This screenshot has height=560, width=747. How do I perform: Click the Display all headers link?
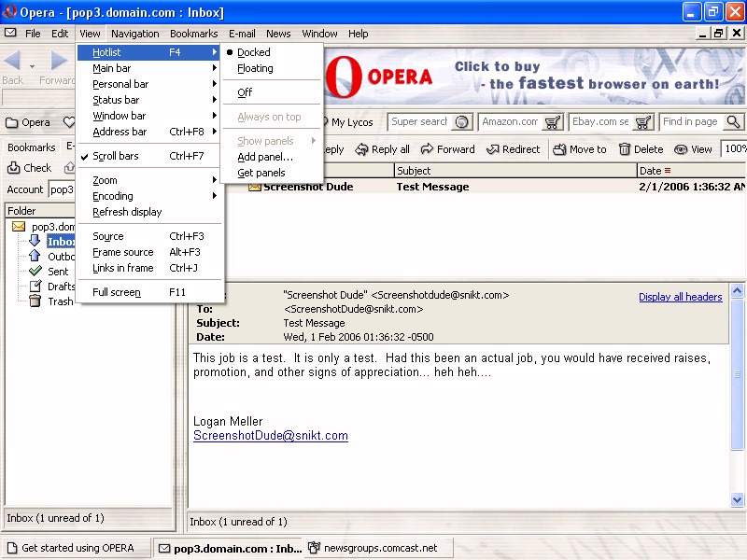680,297
